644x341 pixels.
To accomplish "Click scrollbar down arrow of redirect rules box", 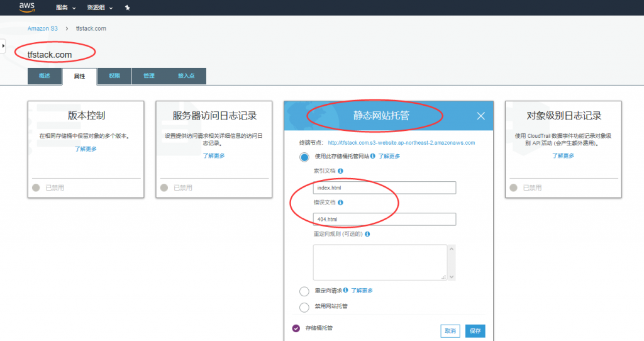I will (x=452, y=277).
